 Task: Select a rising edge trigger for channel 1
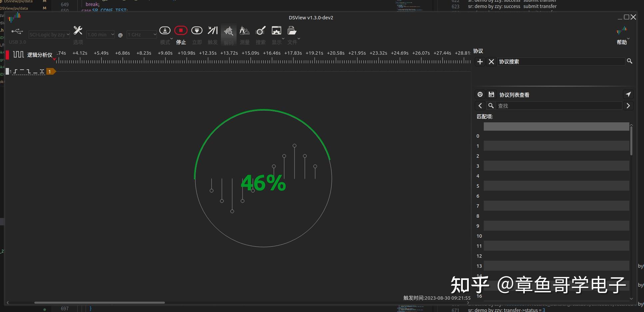(15, 71)
